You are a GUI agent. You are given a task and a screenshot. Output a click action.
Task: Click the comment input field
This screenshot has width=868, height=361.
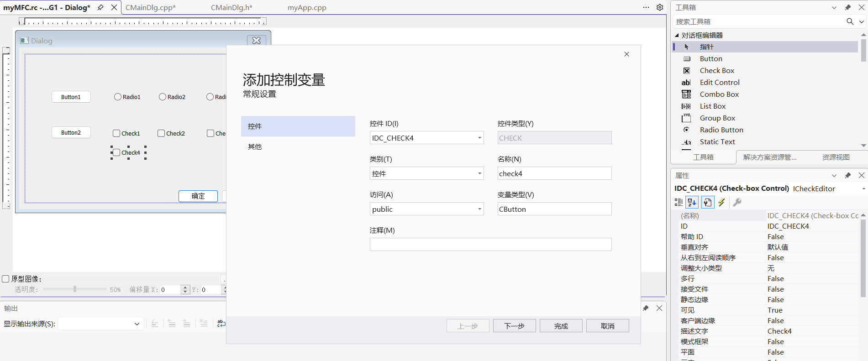click(490, 245)
